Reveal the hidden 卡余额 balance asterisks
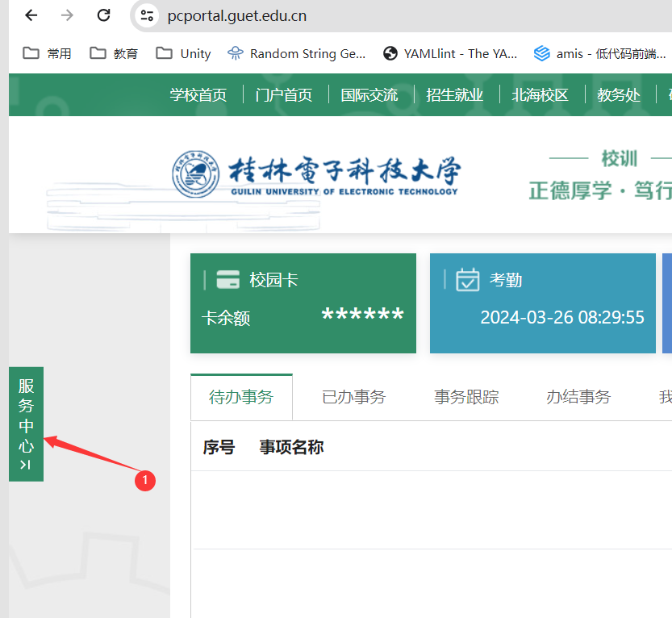 coord(362,316)
